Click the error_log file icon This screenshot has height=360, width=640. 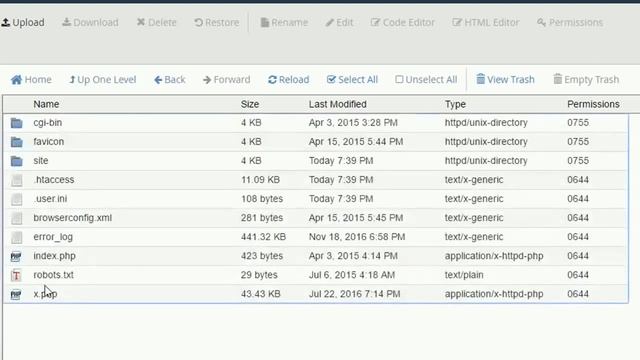click(16, 237)
